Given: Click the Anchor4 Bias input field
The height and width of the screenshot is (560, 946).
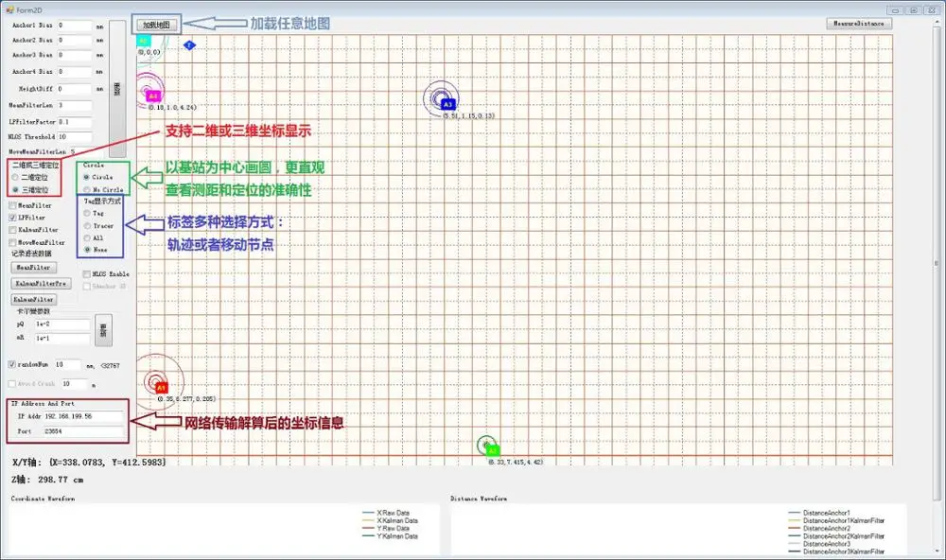Looking at the screenshot, I should 75,71.
